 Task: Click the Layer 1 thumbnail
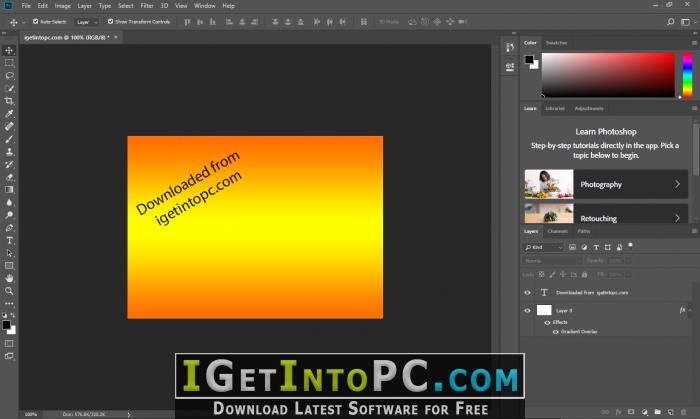point(544,310)
